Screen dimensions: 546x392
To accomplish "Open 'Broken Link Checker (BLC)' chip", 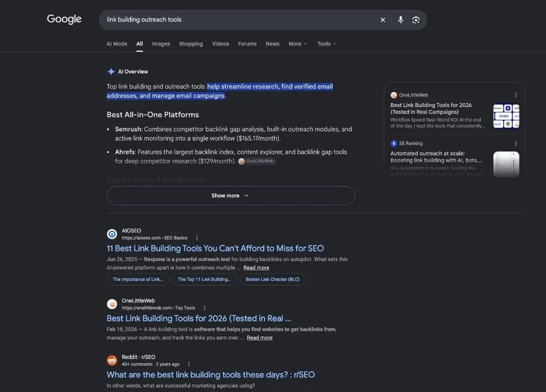I will click(x=272, y=279).
